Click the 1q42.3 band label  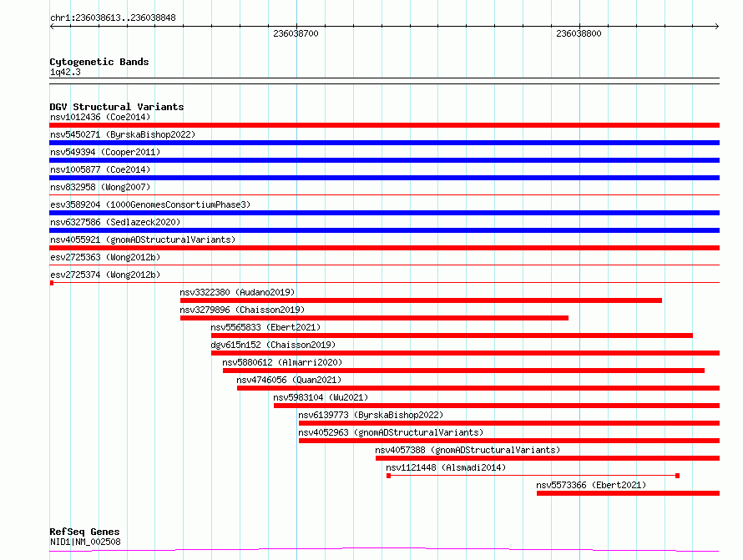point(65,72)
